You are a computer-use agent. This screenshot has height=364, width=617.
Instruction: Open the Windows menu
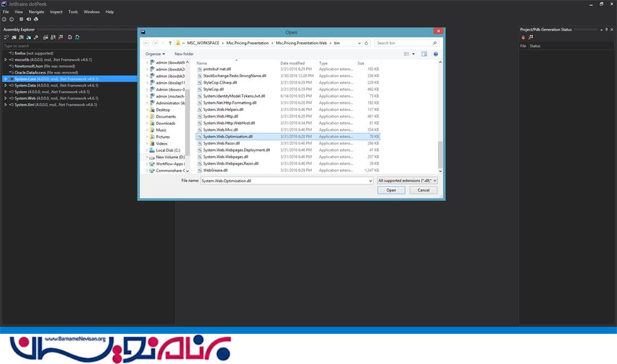click(x=92, y=12)
